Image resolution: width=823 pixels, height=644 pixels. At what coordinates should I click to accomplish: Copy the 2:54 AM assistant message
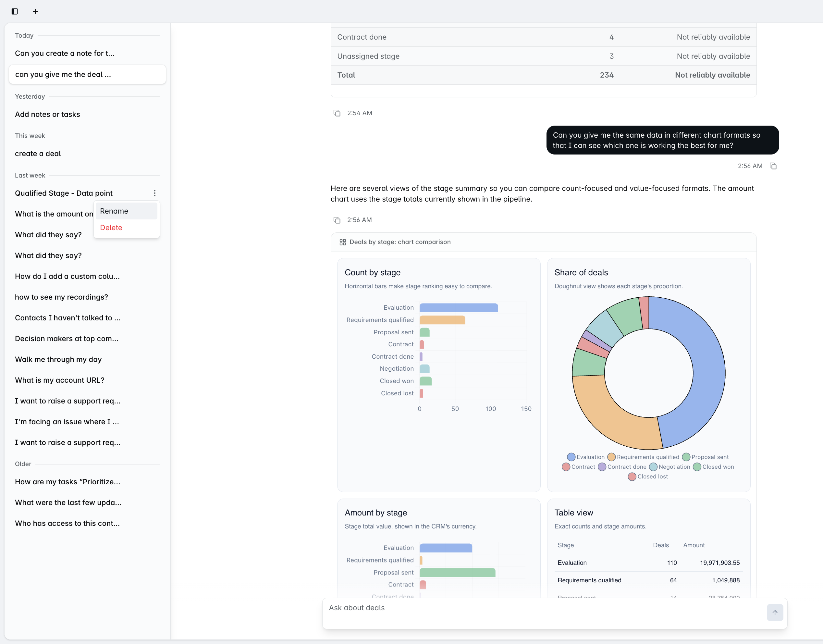(337, 113)
